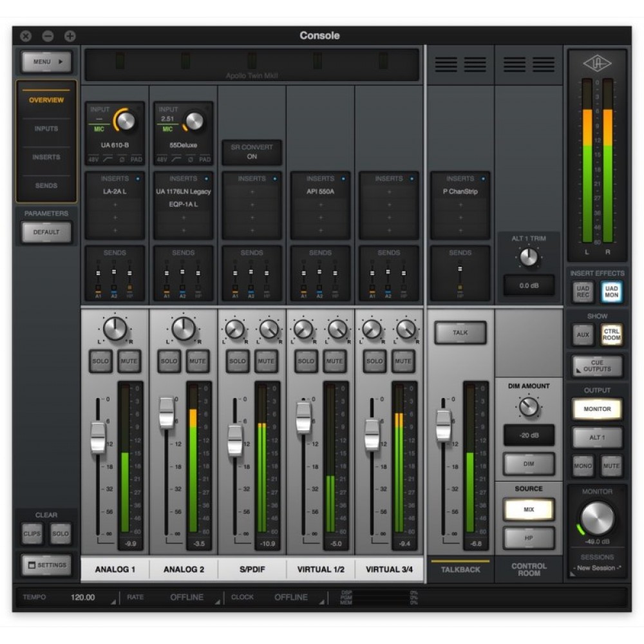Clear all SOLO states
The image size is (644, 644).
pos(61,533)
